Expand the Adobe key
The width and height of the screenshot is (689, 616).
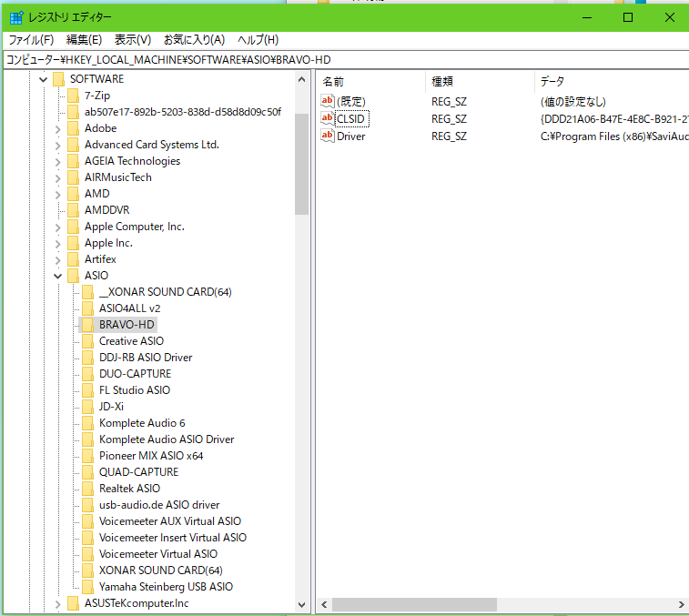coord(57,129)
